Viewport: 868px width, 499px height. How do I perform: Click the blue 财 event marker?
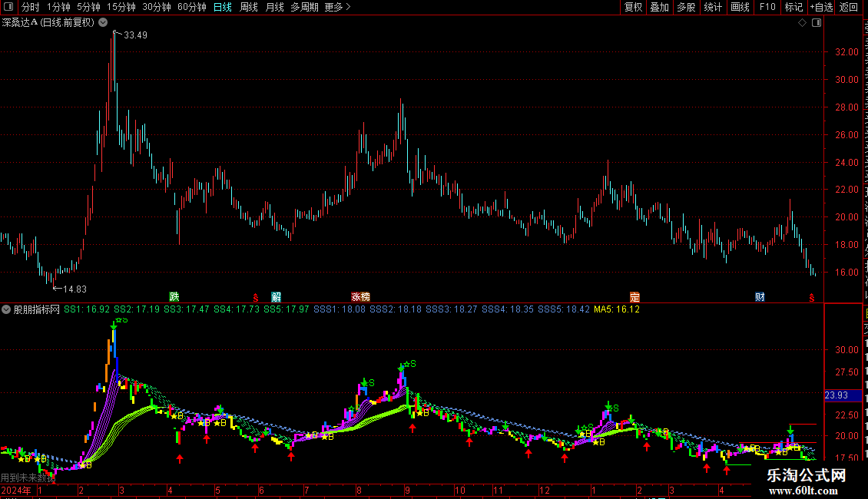click(x=760, y=297)
